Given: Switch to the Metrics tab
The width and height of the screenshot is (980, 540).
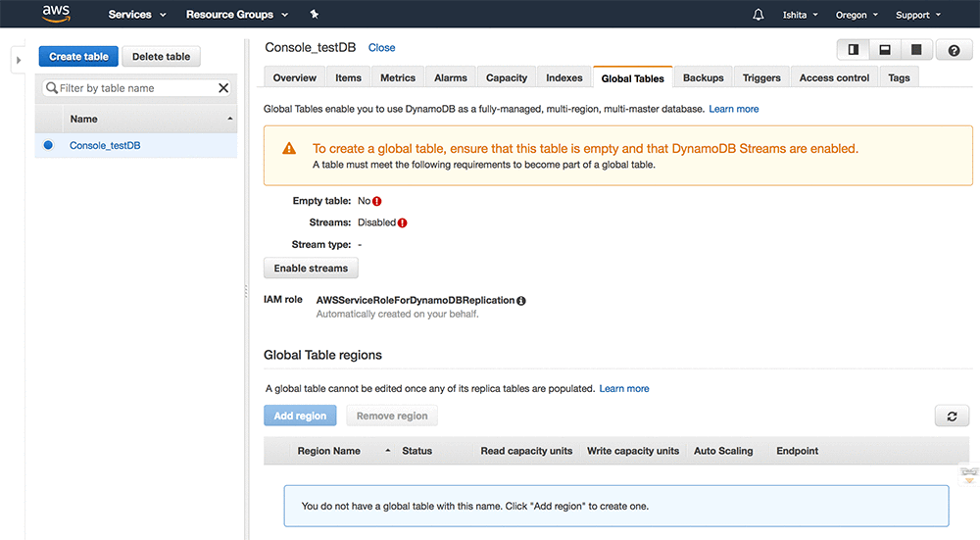Looking at the screenshot, I should pos(398,77).
